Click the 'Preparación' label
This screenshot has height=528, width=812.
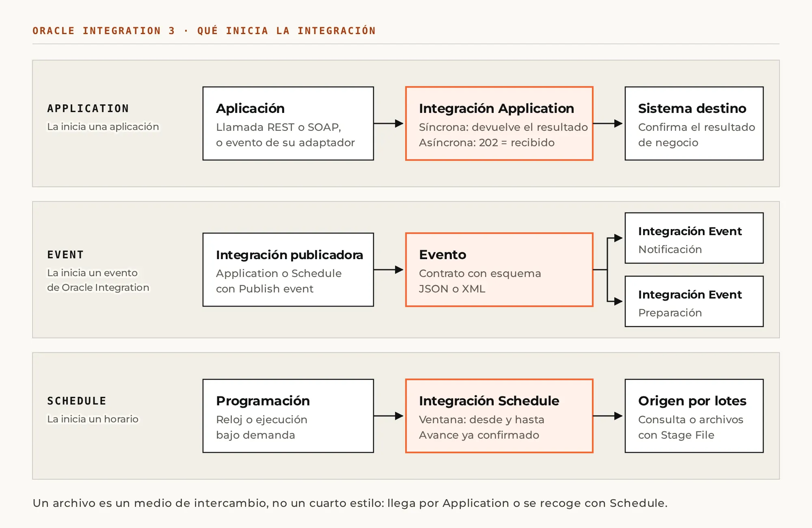click(670, 313)
